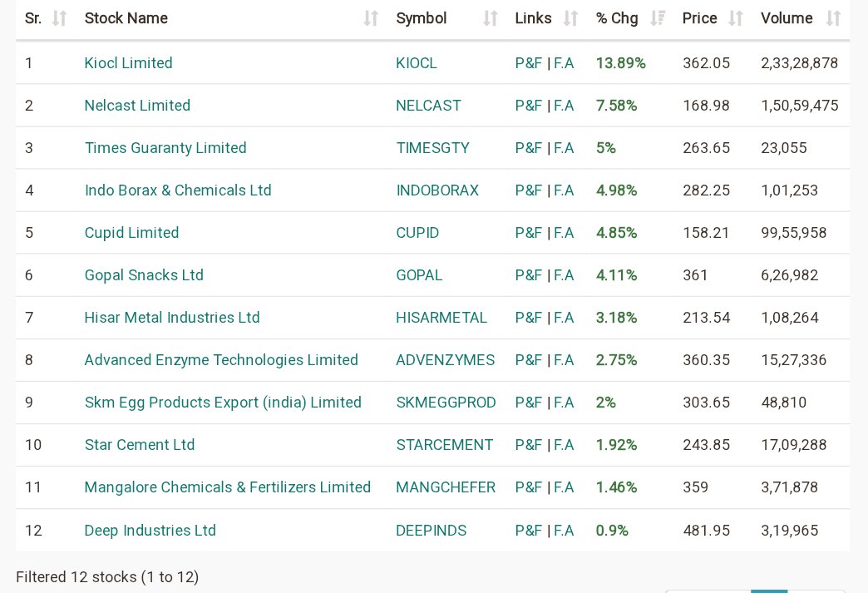The height and width of the screenshot is (593, 868).
Task: Open F.A link for Gopal Snacks row
Action: [x=564, y=275]
